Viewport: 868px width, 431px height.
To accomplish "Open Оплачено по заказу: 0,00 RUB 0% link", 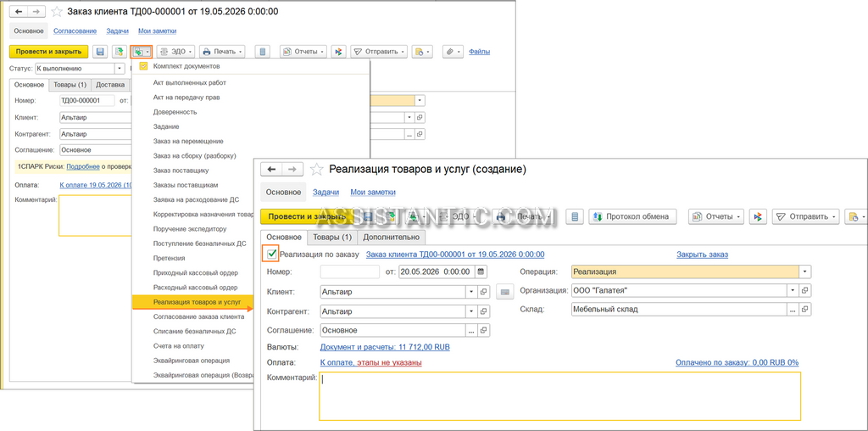I will (737, 362).
